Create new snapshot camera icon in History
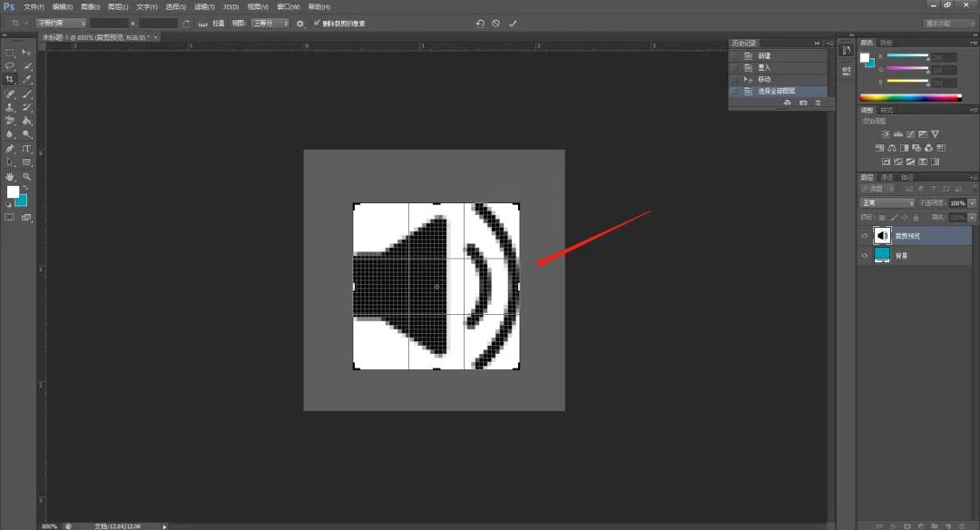Screen dimensions: 980x530 (x=803, y=103)
